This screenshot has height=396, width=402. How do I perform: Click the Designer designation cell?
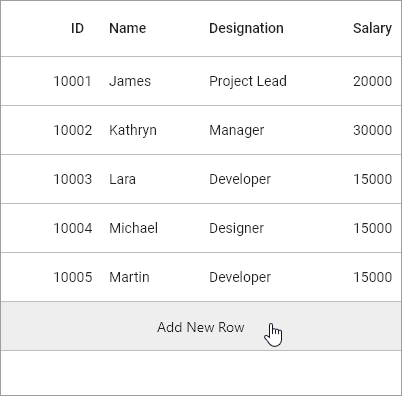coord(236,228)
